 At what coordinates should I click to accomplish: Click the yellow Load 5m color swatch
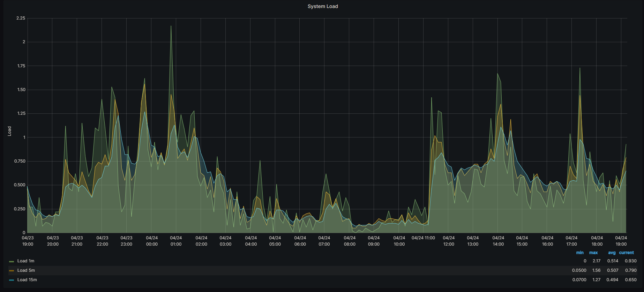[x=12, y=271]
